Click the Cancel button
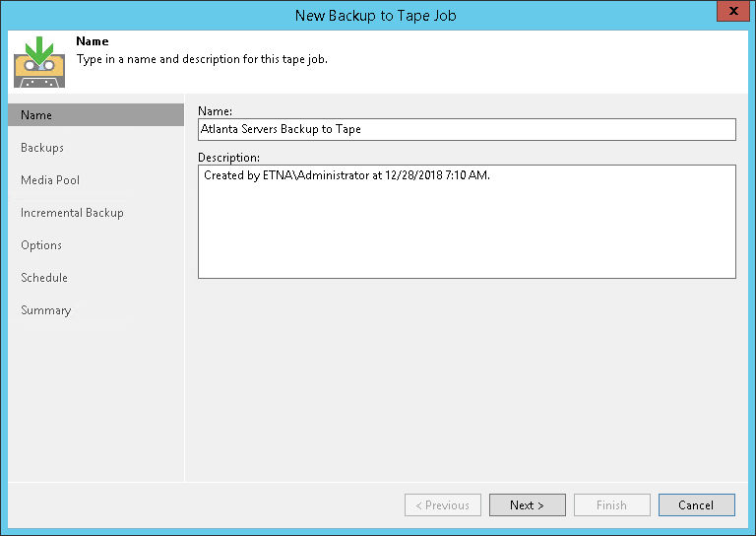The image size is (756, 536). pyautogui.click(x=696, y=505)
